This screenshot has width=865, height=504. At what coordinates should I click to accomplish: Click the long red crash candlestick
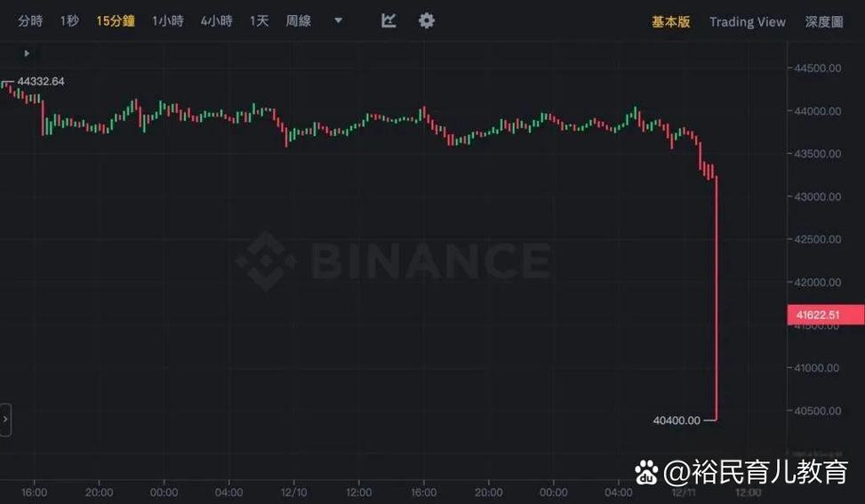pos(716,299)
